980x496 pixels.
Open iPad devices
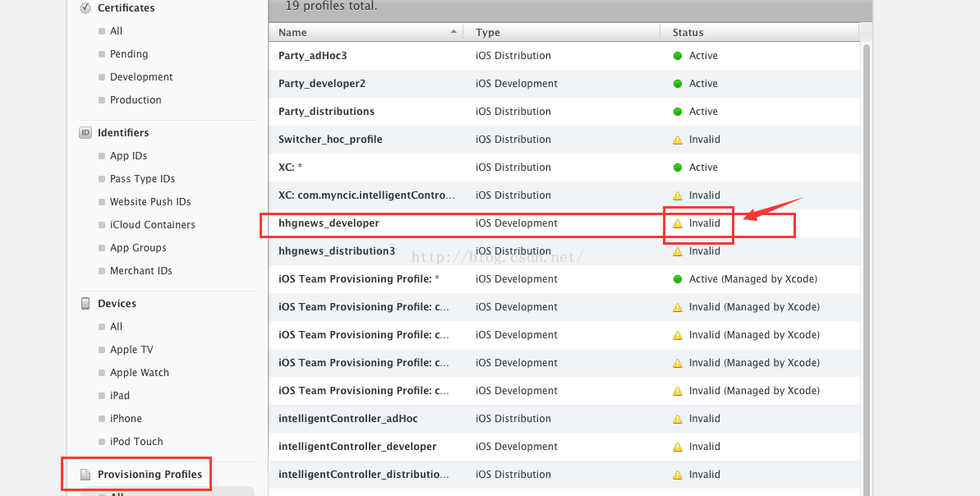click(x=120, y=396)
